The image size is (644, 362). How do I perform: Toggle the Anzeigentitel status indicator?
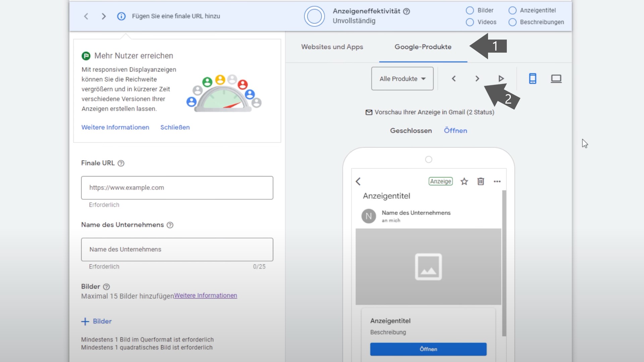coord(513,10)
